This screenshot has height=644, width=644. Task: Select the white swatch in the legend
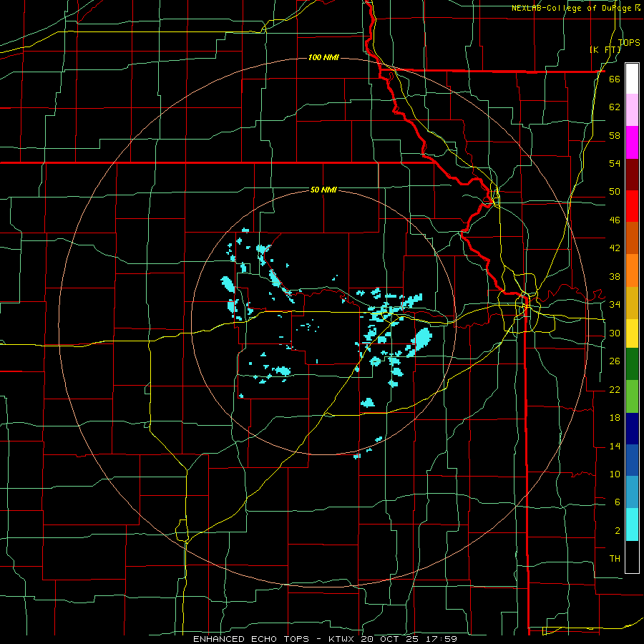[632, 79]
